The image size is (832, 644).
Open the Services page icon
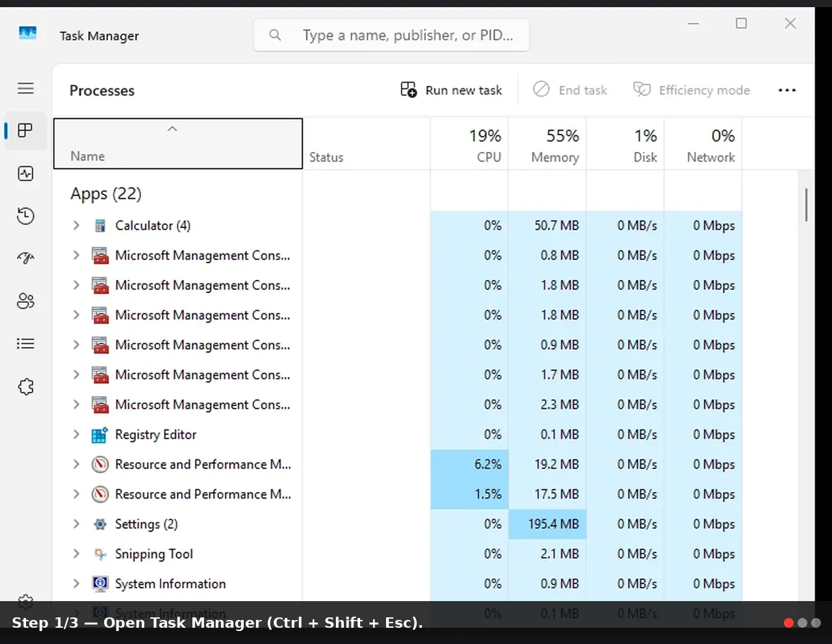pyautogui.click(x=25, y=387)
